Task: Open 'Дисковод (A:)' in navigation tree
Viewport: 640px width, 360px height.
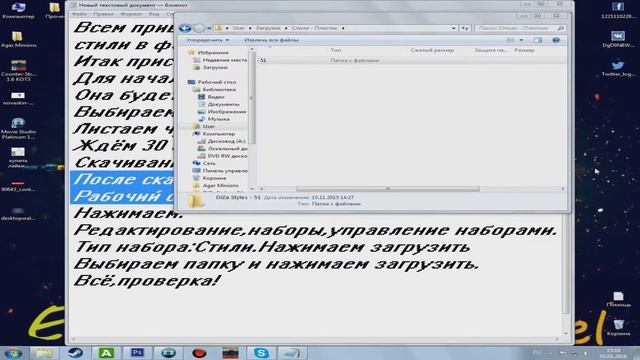Action: click(226, 141)
